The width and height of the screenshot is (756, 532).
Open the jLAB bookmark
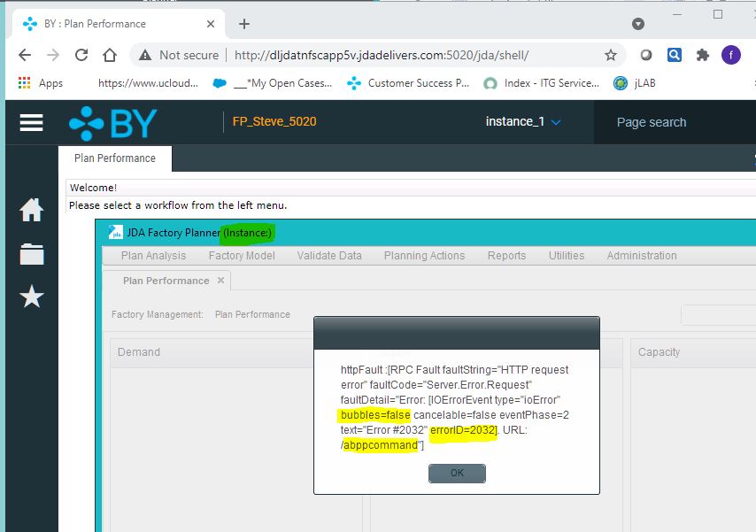click(634, 83)
